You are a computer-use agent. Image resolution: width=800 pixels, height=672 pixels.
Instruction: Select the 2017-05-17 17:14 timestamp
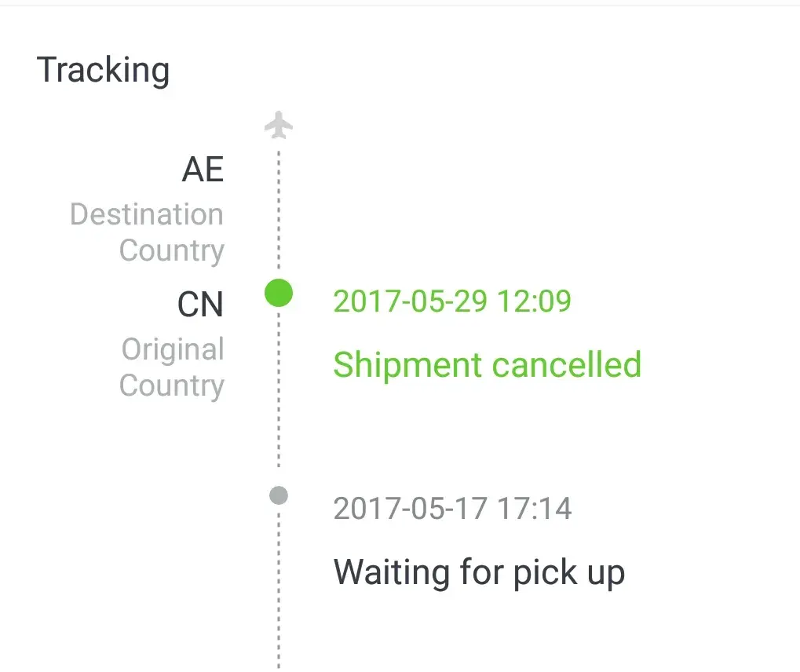[452, 509]
